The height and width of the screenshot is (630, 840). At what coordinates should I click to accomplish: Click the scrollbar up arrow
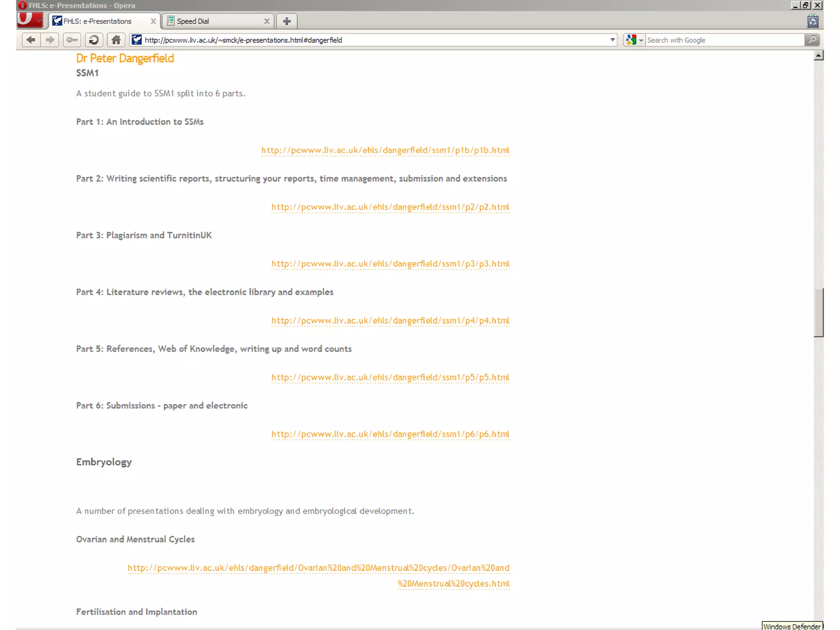coord(818,55)
